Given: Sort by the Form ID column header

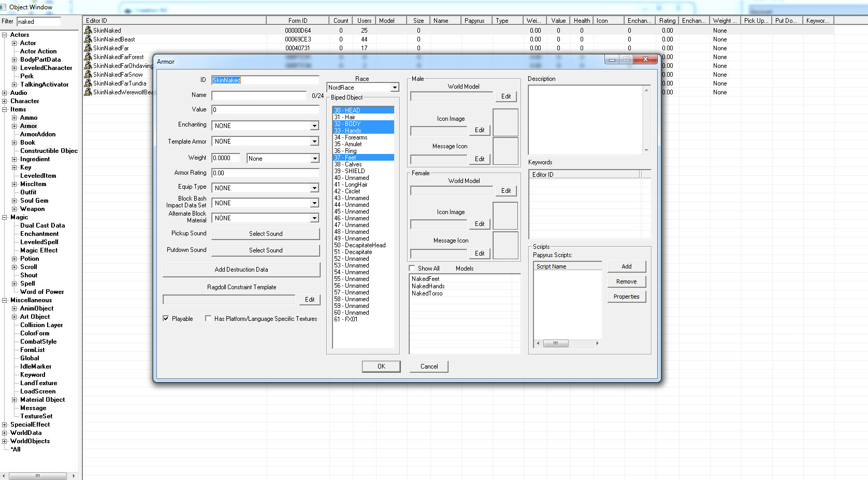Looking at the screenshot, I should tap(298, 21).
